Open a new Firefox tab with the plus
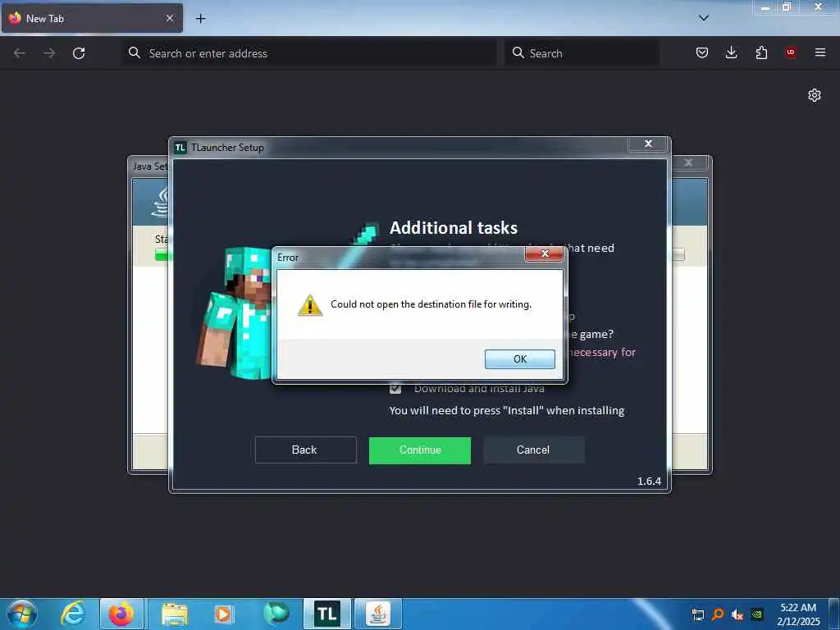The image size is (840, 630). point(200,19)
